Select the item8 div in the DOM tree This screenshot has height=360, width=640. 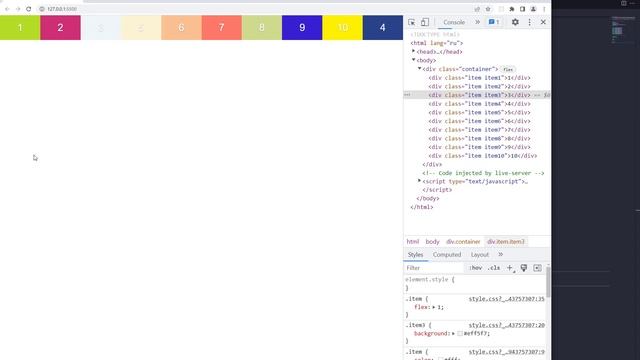click(x=479, y=138)
